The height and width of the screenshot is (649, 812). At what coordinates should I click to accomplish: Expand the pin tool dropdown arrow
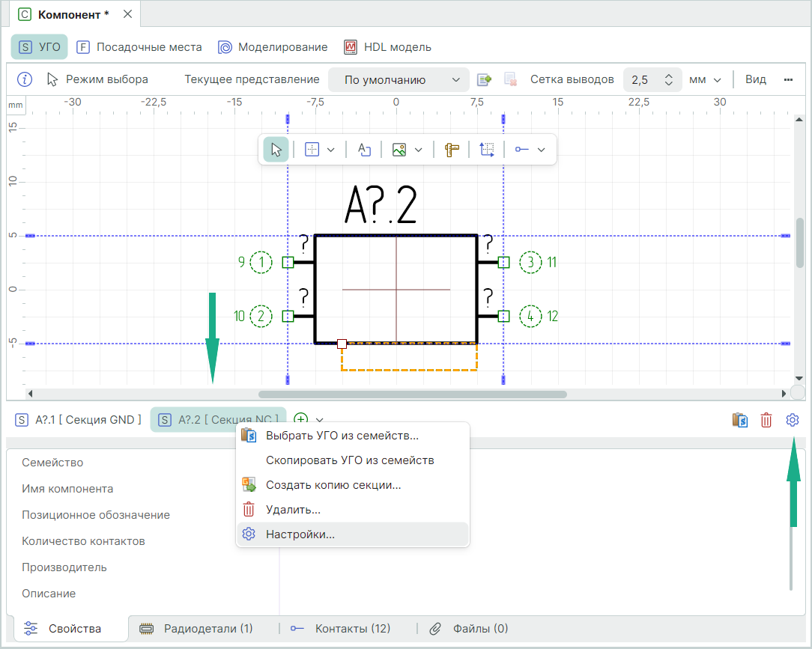click(542, 150)
